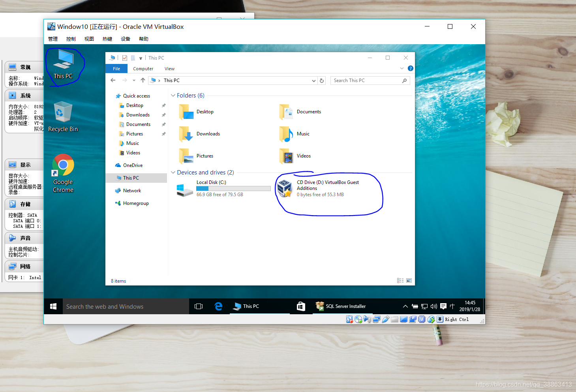Click the mouse integration status icon
Image resolution: width=576 pixels, height=392 pixels.
[x=431, y=319]
